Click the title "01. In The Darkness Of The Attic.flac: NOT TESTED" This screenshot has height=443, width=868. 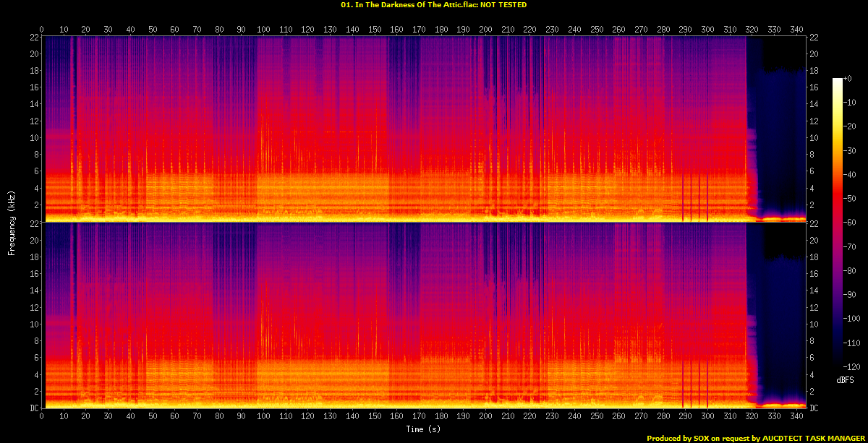point(433,4)
